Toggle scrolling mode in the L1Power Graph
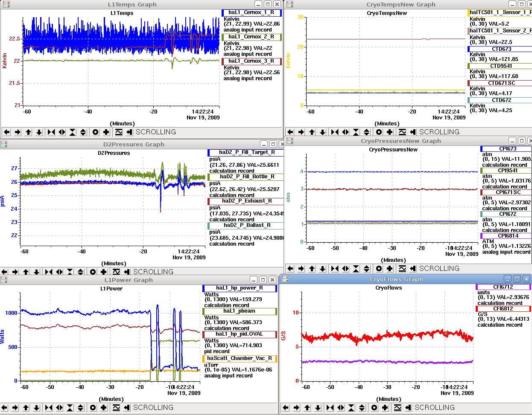 pos(127,408)
